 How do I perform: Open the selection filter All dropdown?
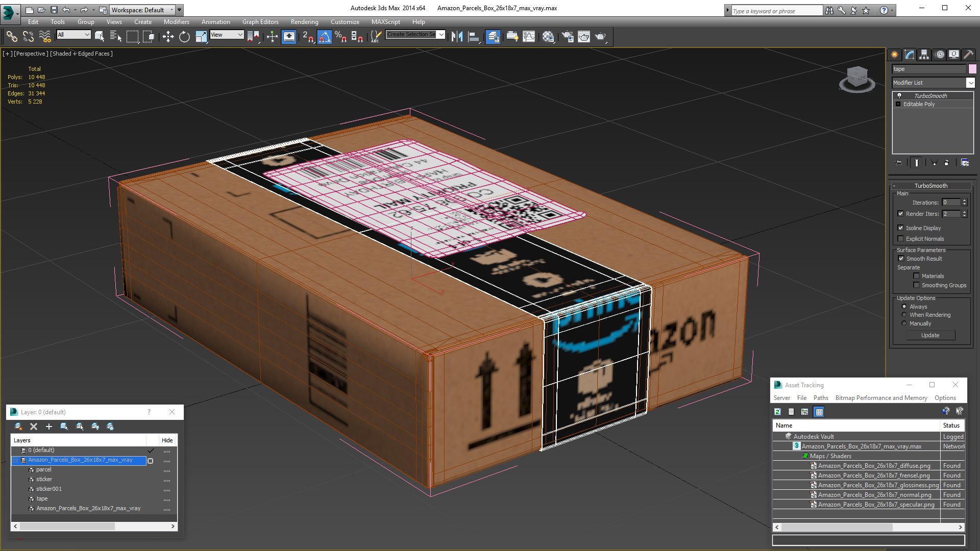coord(73,34)
